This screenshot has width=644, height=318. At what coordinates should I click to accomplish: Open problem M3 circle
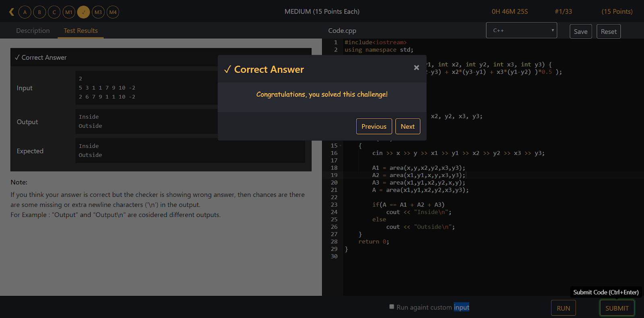coord(98,12)
